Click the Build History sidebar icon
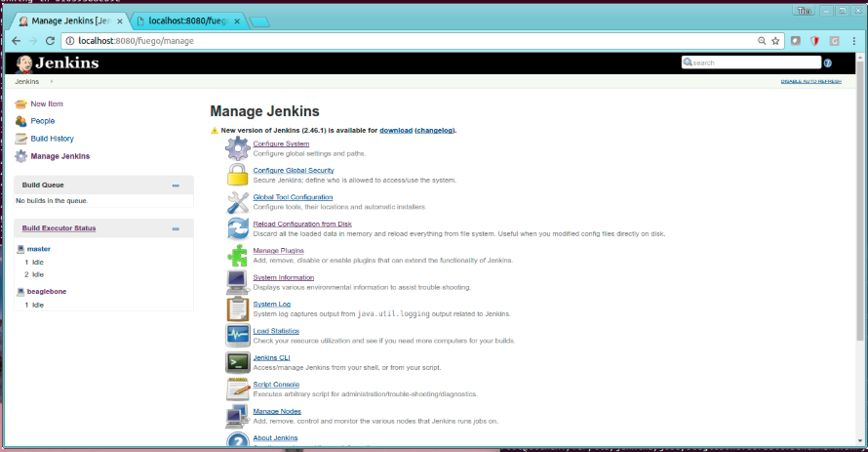 point(21,139)
